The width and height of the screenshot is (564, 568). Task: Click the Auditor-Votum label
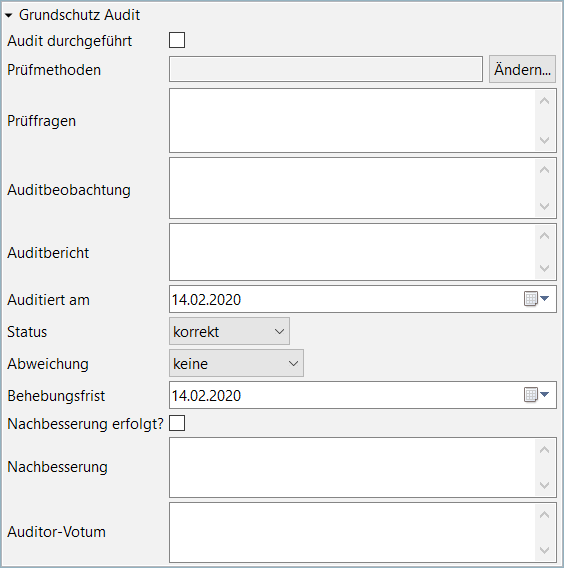pyautogui.click(x=57, y=532)
